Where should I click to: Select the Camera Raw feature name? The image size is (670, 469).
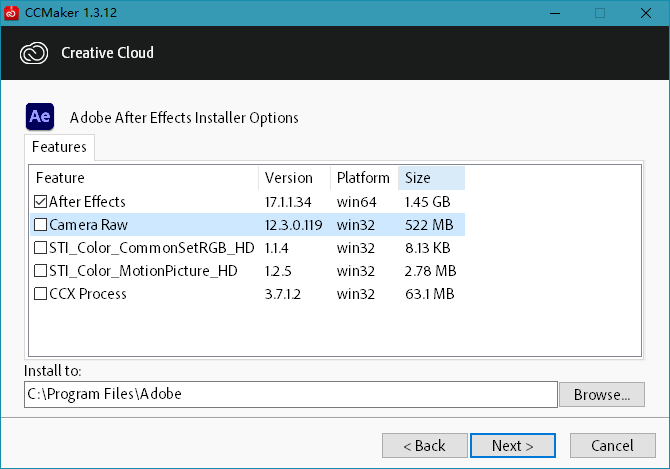[x=88, y=225]
